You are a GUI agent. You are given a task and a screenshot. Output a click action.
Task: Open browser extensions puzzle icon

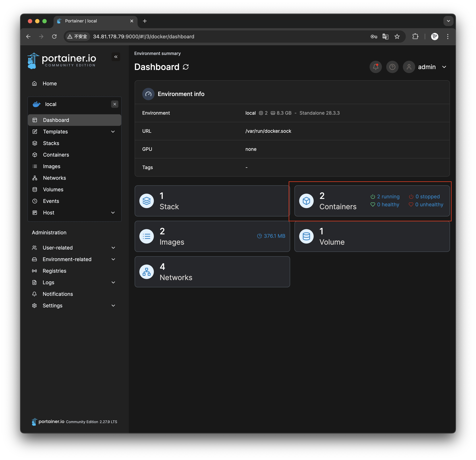[415, 37]
